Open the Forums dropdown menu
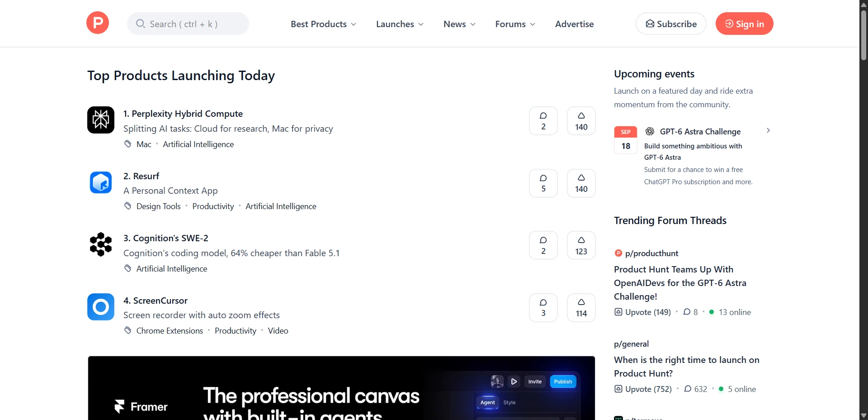 pos(515,24)
